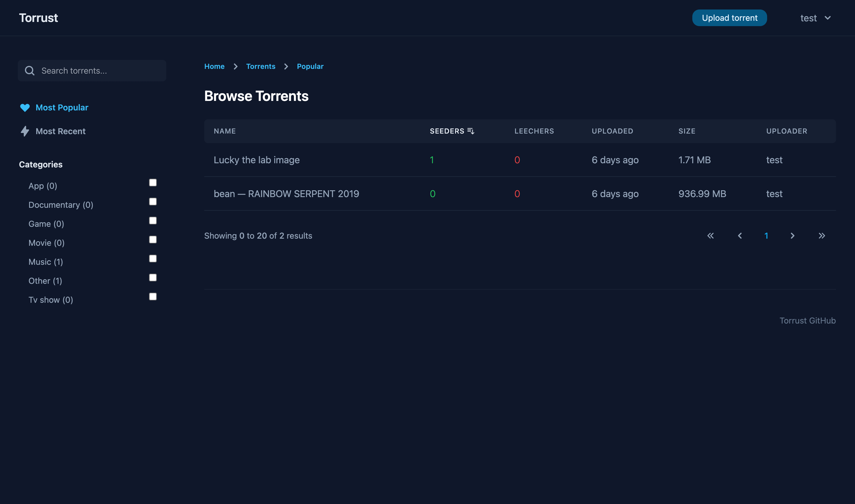Viewport: 855px width, 504px height.
Task: Click seeders count 0 in bean row
Action: [x=433, y=194]
